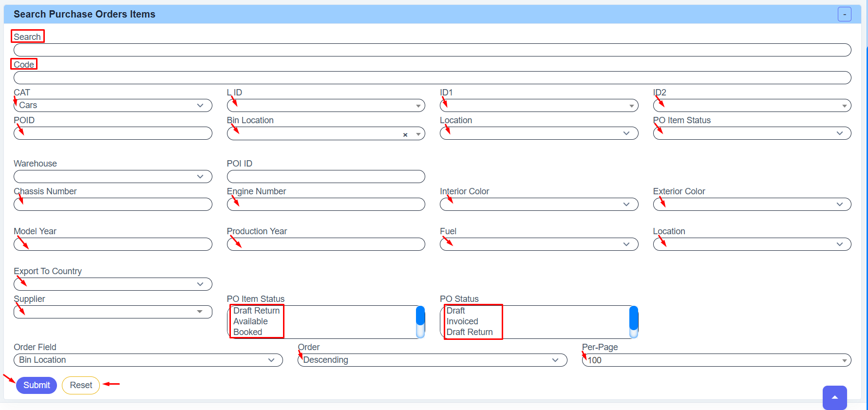Open the L ID dropdown
The height and width of the screenshot is (410, 868).
click(326, 105)
